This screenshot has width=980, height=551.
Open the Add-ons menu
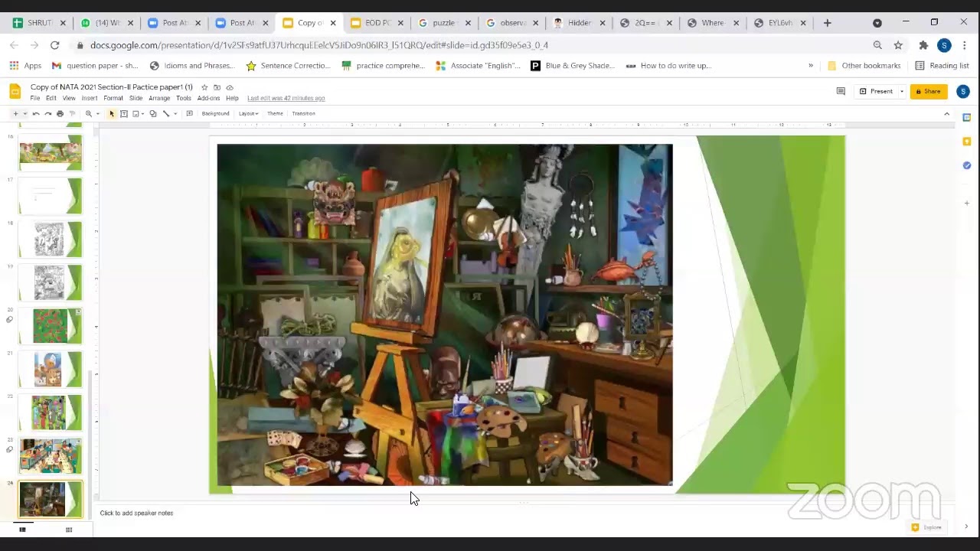point(208,98)
